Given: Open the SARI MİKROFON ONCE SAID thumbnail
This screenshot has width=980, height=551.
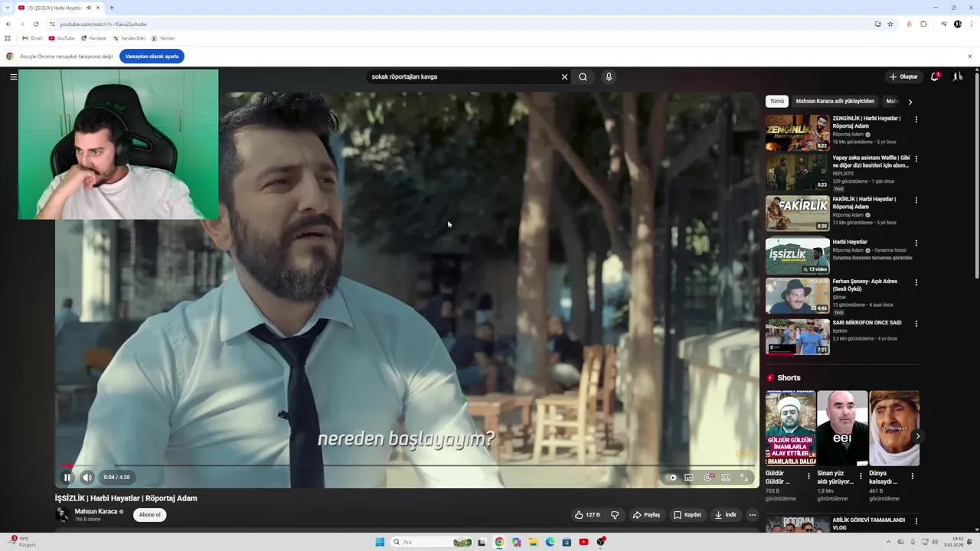Looking at the screenshot, I should [x=797, y=337].
